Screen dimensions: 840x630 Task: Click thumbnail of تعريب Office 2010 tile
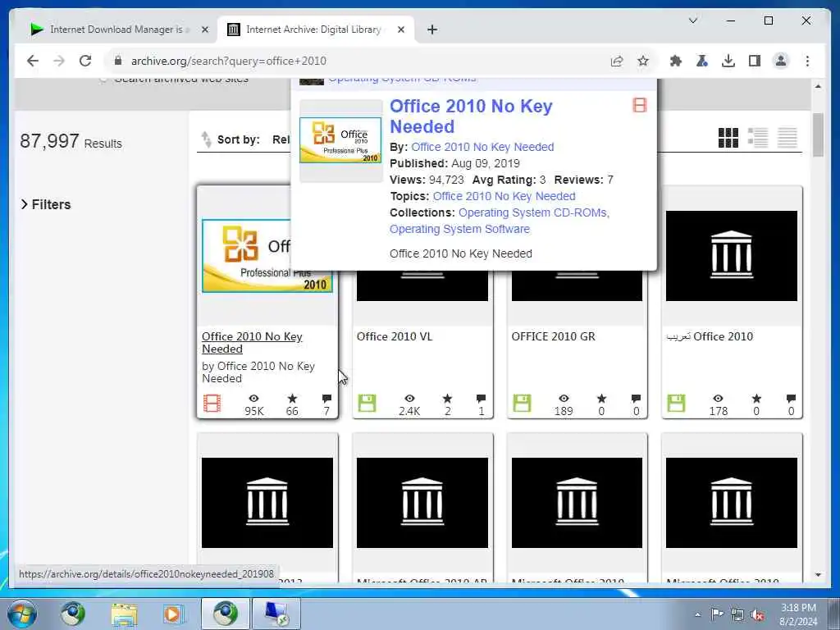pos(731,256)
